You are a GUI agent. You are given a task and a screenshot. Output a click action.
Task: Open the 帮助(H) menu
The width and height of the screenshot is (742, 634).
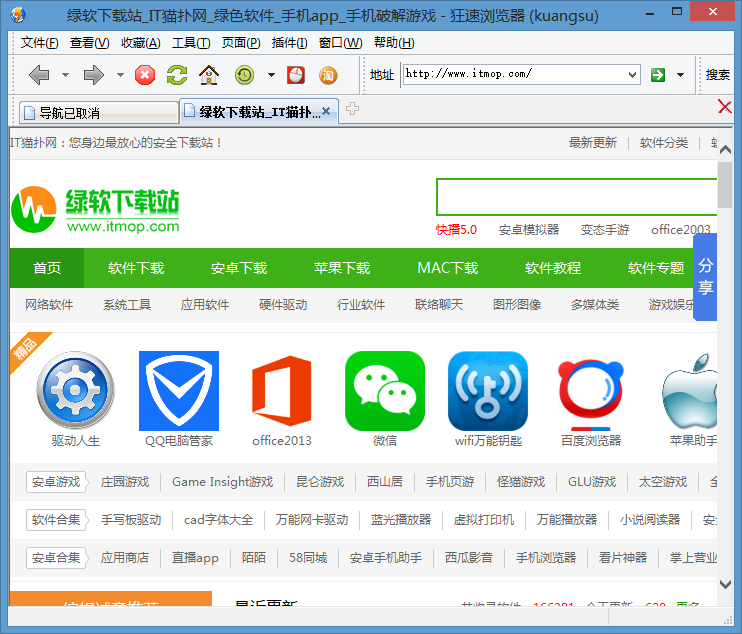pyautogui.click(x=394, y=43)
